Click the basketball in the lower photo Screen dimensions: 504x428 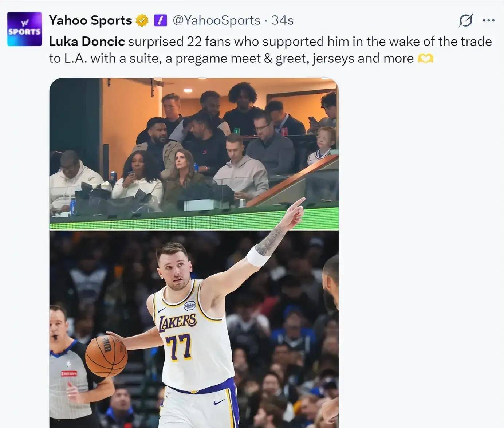106,356
